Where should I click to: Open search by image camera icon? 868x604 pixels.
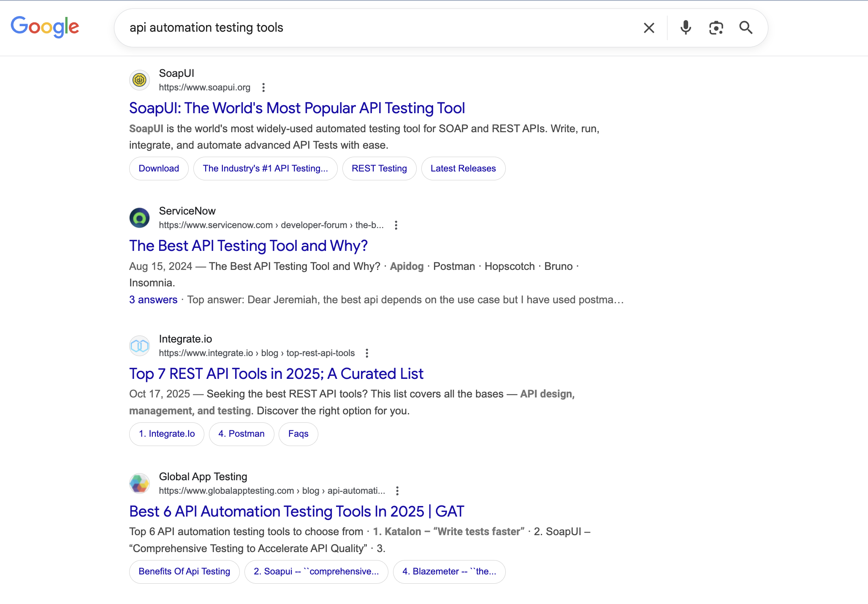[716, 28]
